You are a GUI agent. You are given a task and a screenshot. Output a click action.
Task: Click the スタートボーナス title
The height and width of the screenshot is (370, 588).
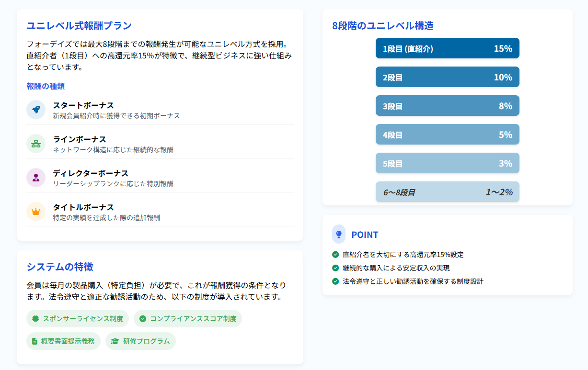pos(83,105)
